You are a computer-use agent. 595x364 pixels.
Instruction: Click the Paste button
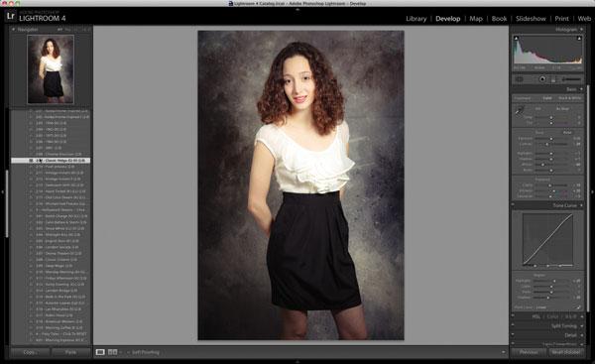pos(71,352)
